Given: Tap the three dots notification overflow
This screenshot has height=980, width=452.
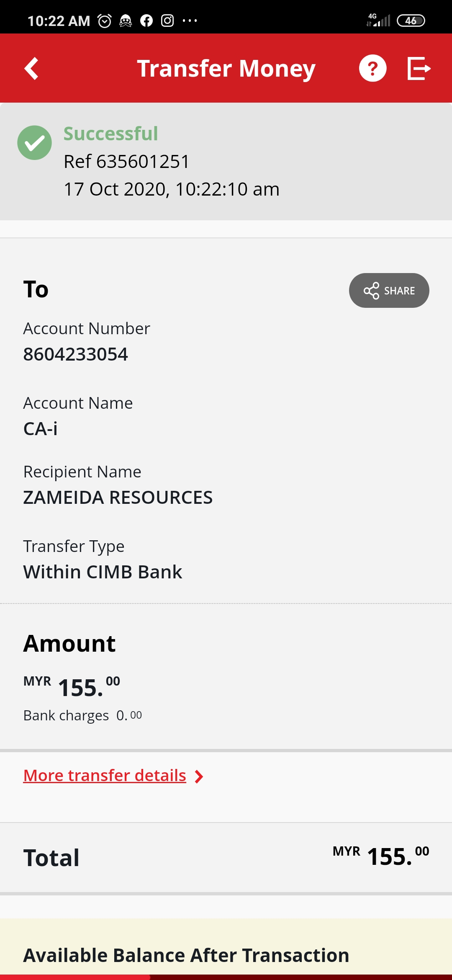Looking at the screenshot, I should coord(190,21).
